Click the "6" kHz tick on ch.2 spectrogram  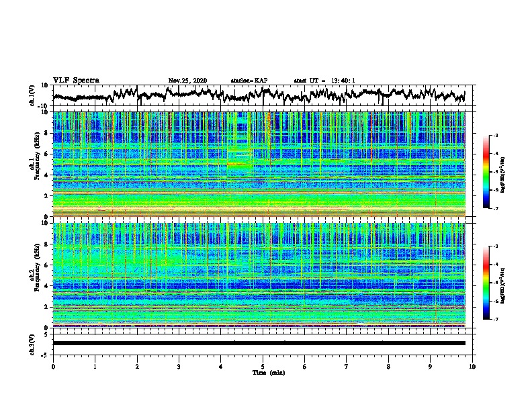[x=47, y=265]
